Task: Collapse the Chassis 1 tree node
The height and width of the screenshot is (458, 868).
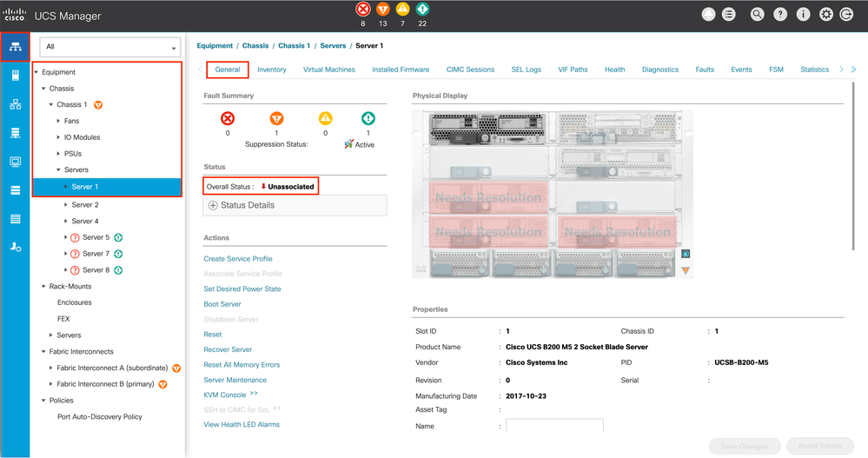Action: coord(51,104)
